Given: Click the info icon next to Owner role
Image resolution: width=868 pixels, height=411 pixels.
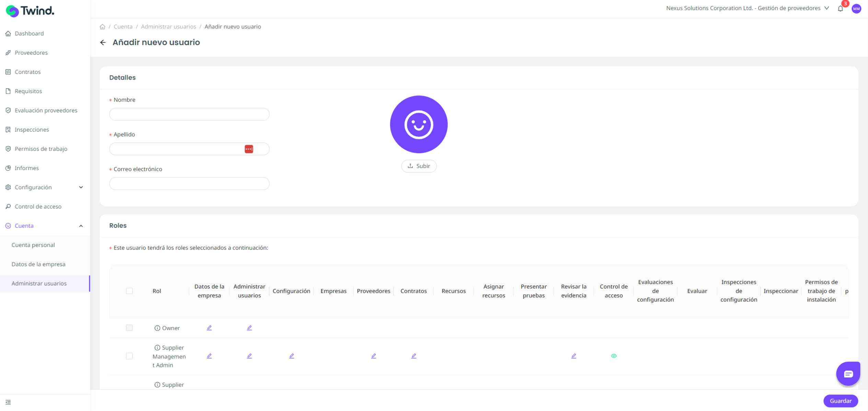Looking at the screenshot, I should (157, 328).
